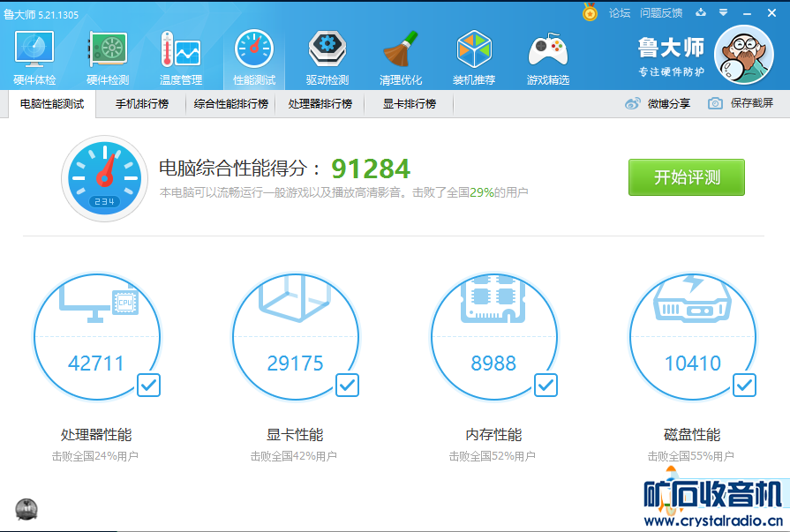Open the 问题反馈 feedback link
Viewport: 790px width, 532px height.
pyautogui.click(x=661, y=12)
